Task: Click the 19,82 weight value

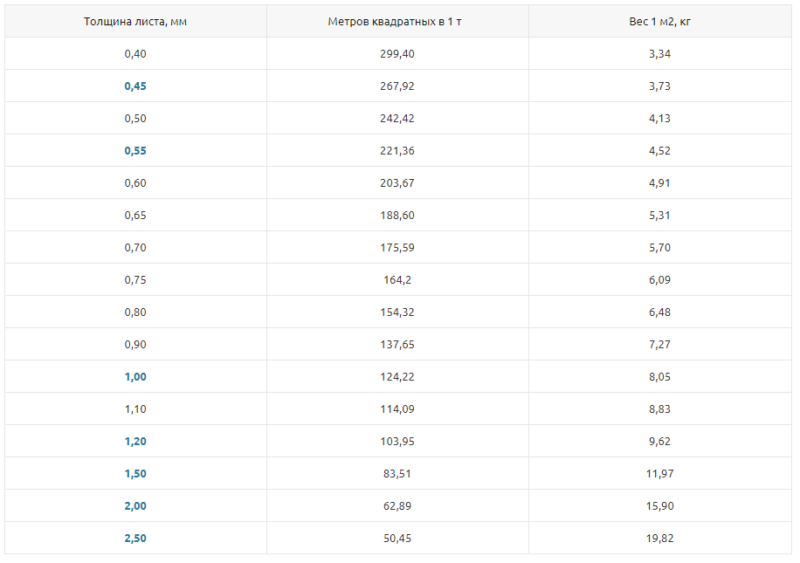Action: click(x=660, y=538)
